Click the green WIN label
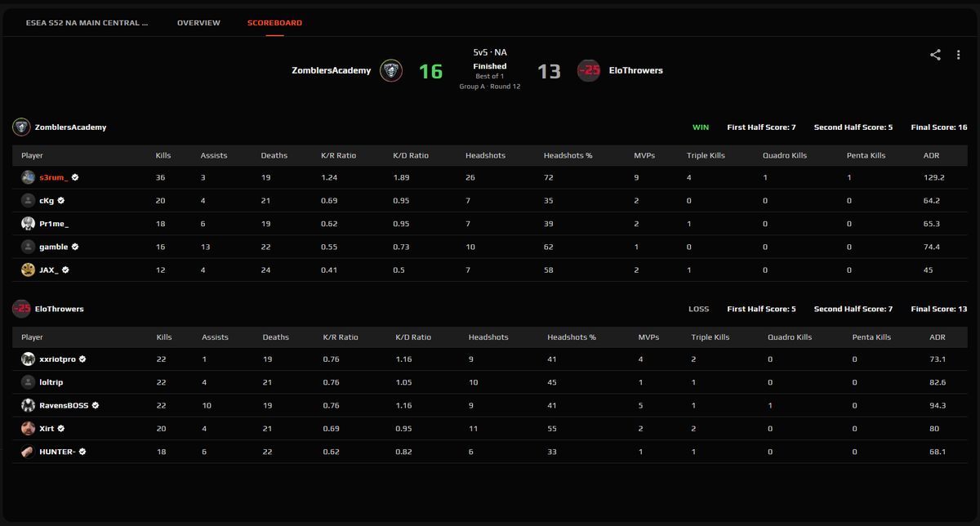 [x=701, y=127]
